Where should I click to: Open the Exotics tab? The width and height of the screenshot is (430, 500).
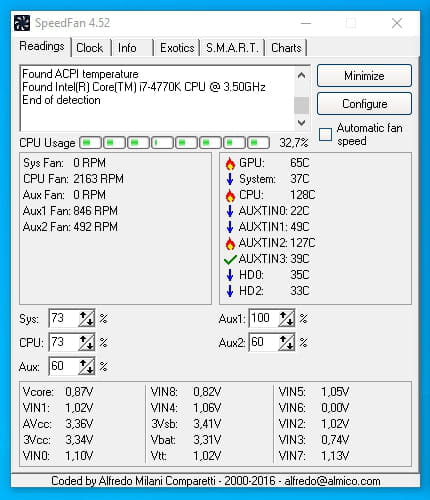tap(177, 48)
